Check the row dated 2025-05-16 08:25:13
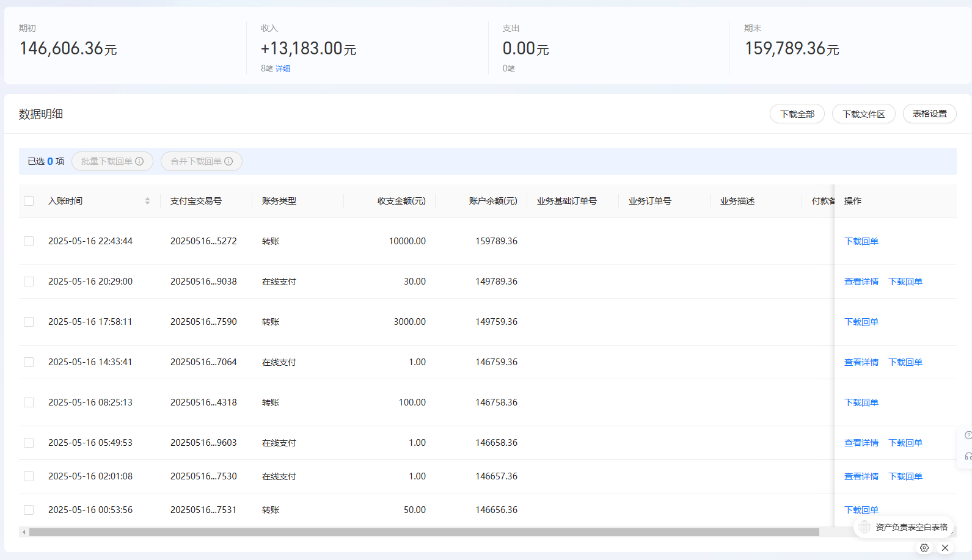The width and height of the screenshot is (972, 560). point(29,402)
